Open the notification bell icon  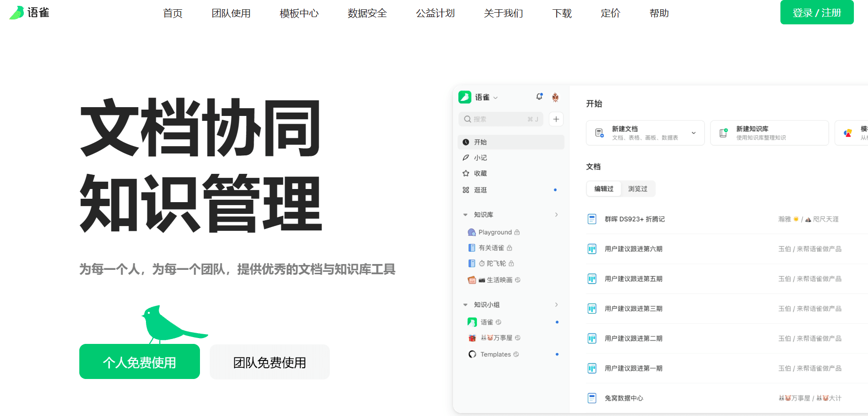click(539, 96)
